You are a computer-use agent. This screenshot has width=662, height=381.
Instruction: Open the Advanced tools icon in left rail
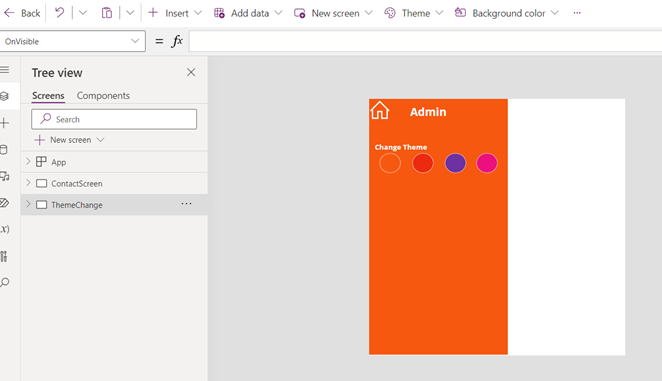click(x=4, y=256)
